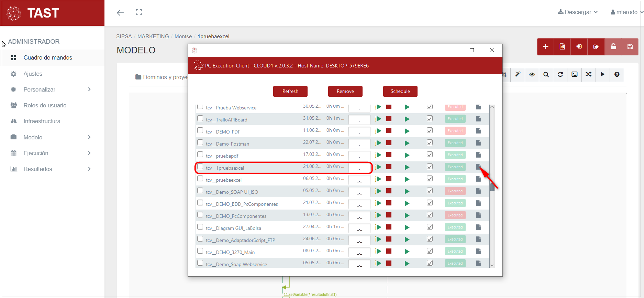
Task: Go to Infraestructura in sidebar
Action: 42,121
